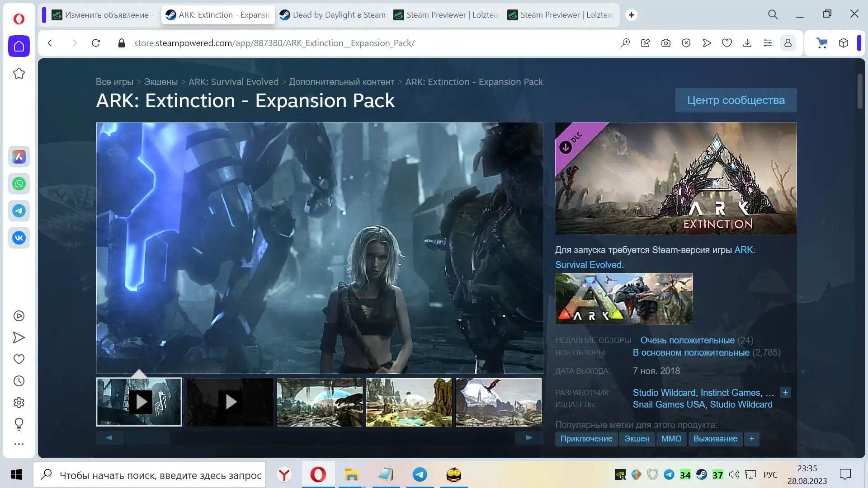Screen dimensions: 868x488
Task: Open Windows Start menu
Action: pos(16,474)
